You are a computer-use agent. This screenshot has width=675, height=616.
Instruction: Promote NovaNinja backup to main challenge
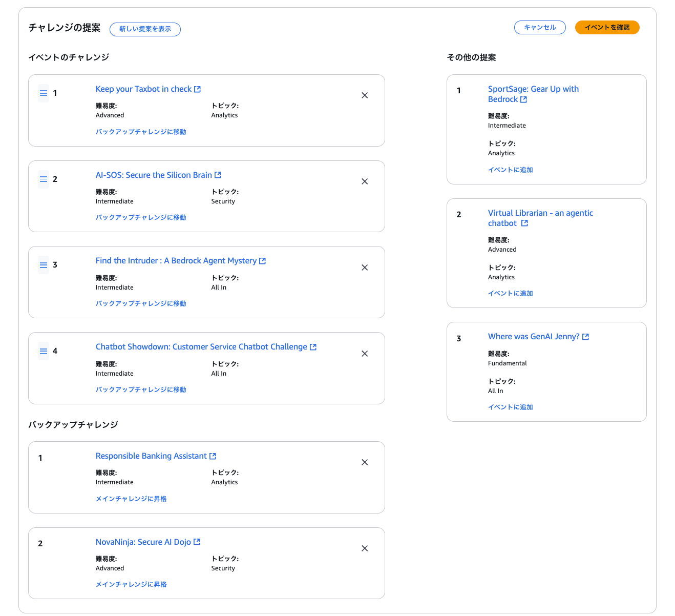[x=131, y=585]
